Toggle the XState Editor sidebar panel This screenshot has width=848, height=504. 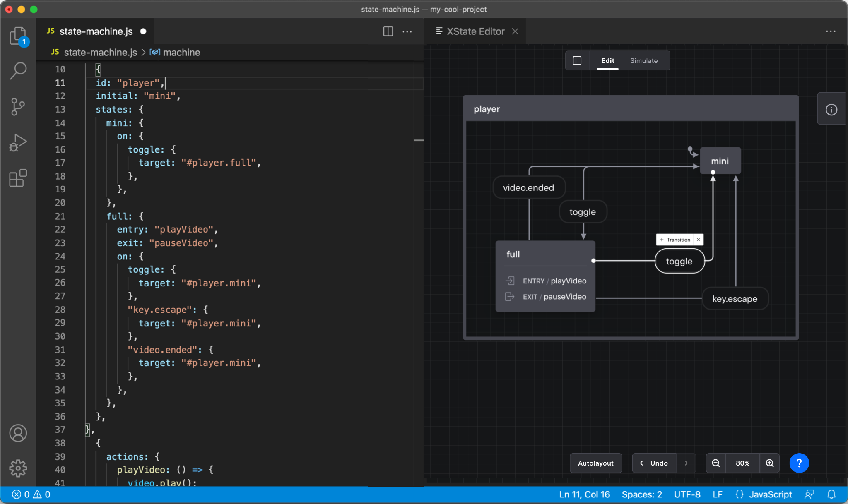click(577, 61)
